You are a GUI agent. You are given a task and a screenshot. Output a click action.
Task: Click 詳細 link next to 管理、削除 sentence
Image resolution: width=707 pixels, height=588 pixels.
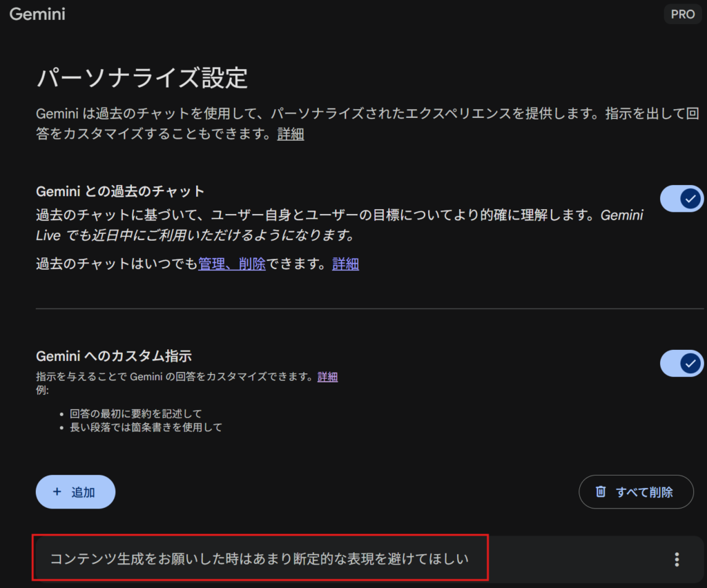click(x=345, y=264)
